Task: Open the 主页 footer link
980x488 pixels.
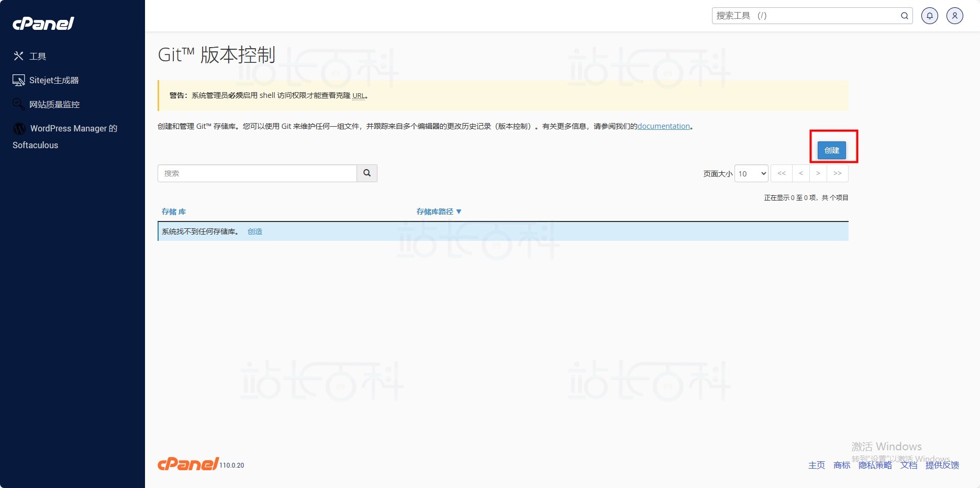Action: 817,465
